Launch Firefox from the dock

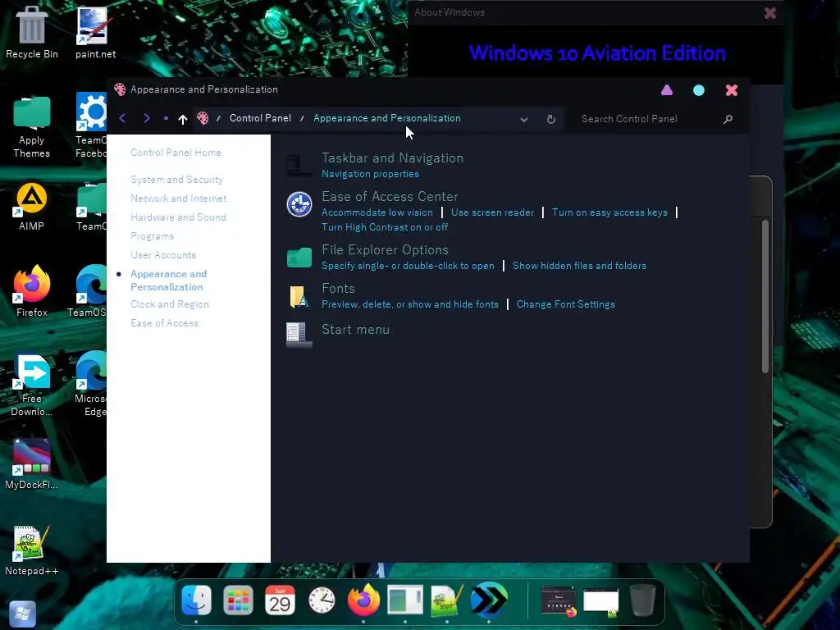pos(363,600)
